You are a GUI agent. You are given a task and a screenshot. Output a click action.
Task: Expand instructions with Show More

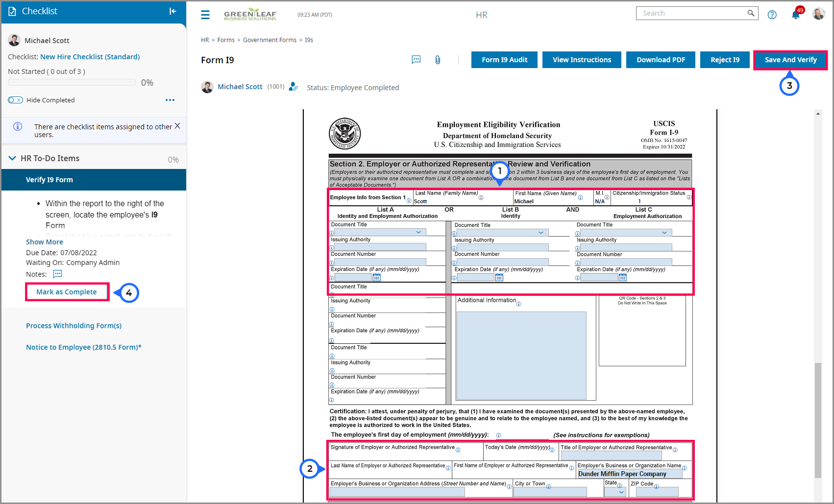coord(45,242)
